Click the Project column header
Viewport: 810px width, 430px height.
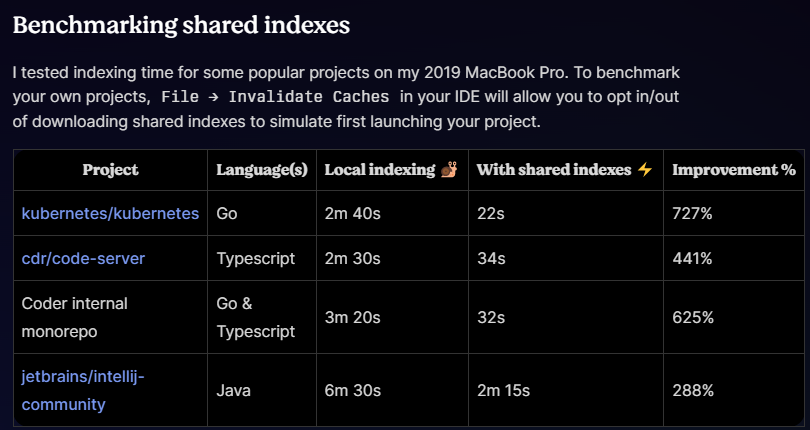point(111,170)
